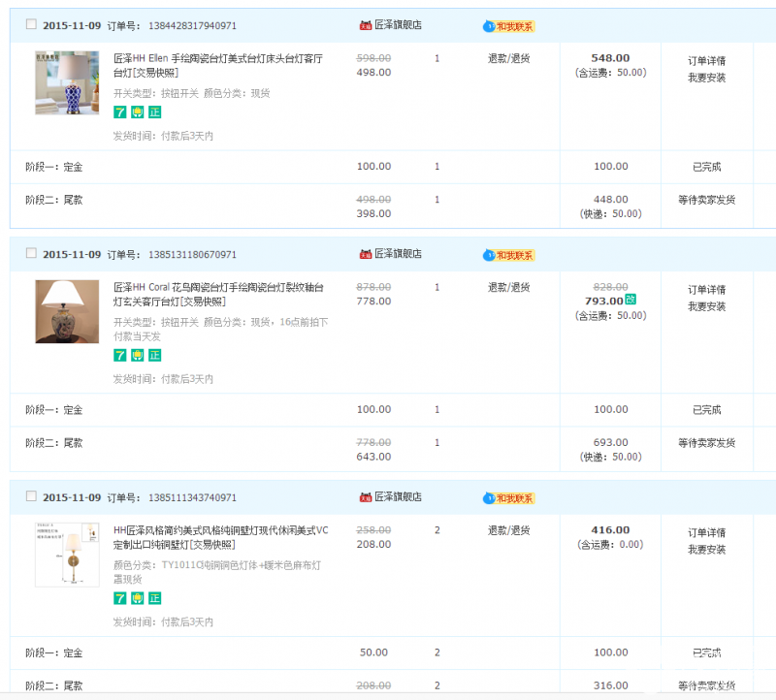Viewport: 776px width, 700px height.
Task: Click the blue-and-white Ellen lamp thumbnail
Action: [x=67, y=83]
